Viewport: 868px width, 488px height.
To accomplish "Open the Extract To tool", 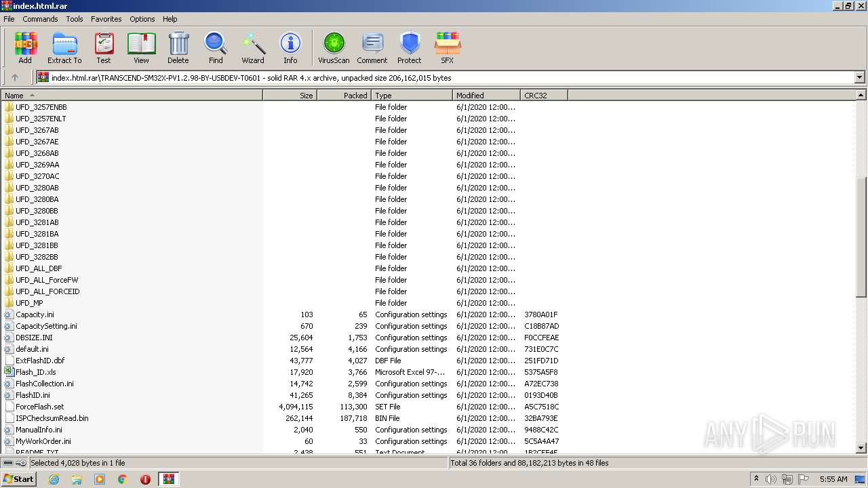I will point(64,48).
